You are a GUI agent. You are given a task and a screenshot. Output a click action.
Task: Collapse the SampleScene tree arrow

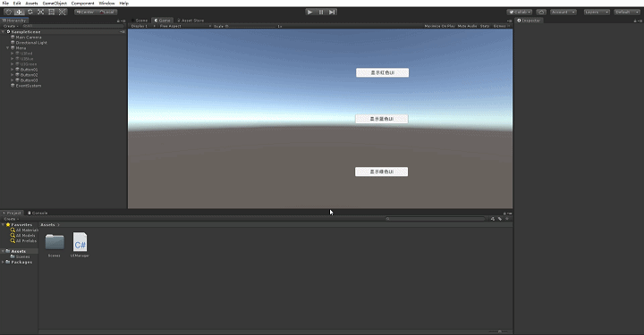tap(4, 31)
